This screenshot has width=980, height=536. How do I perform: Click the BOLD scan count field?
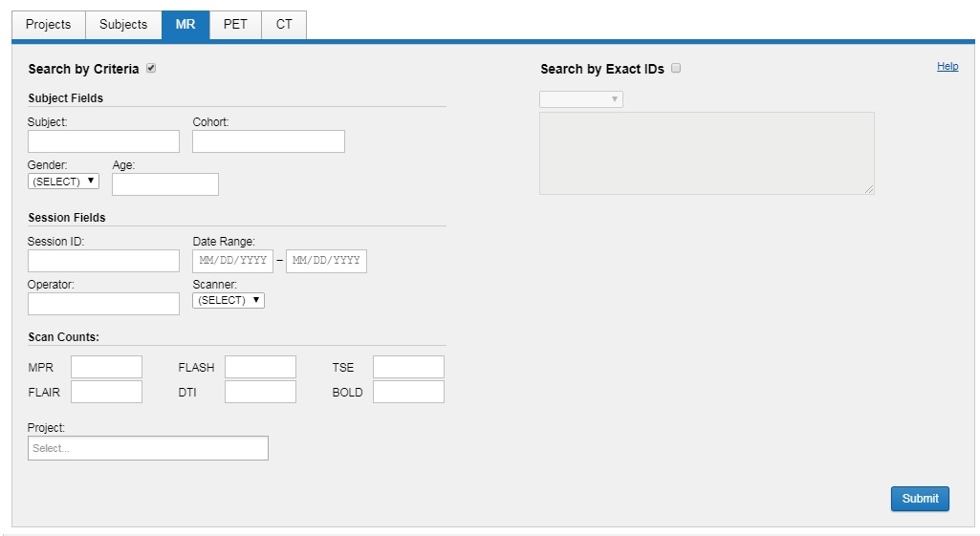coord(408,392)
